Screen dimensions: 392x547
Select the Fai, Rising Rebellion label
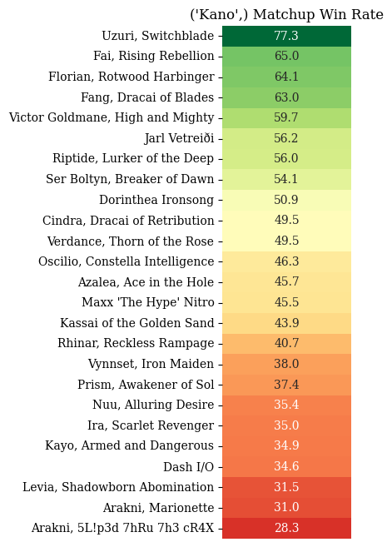pos(153,56)
